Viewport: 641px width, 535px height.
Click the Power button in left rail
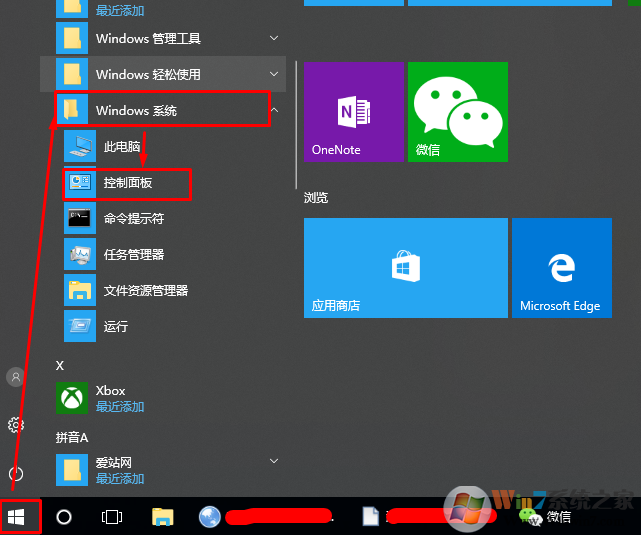[x=16, y=473]
